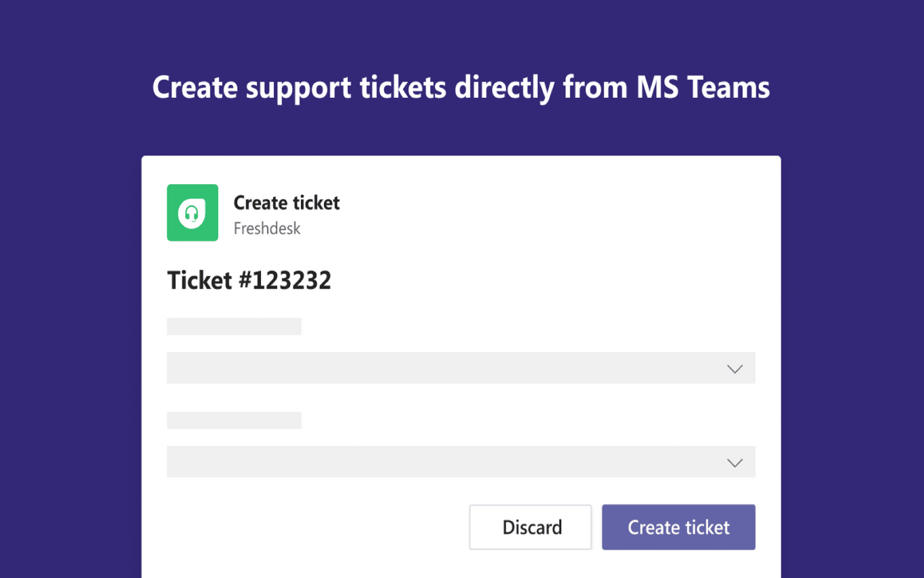Click the purple Create ticket button

click(678, 527)
